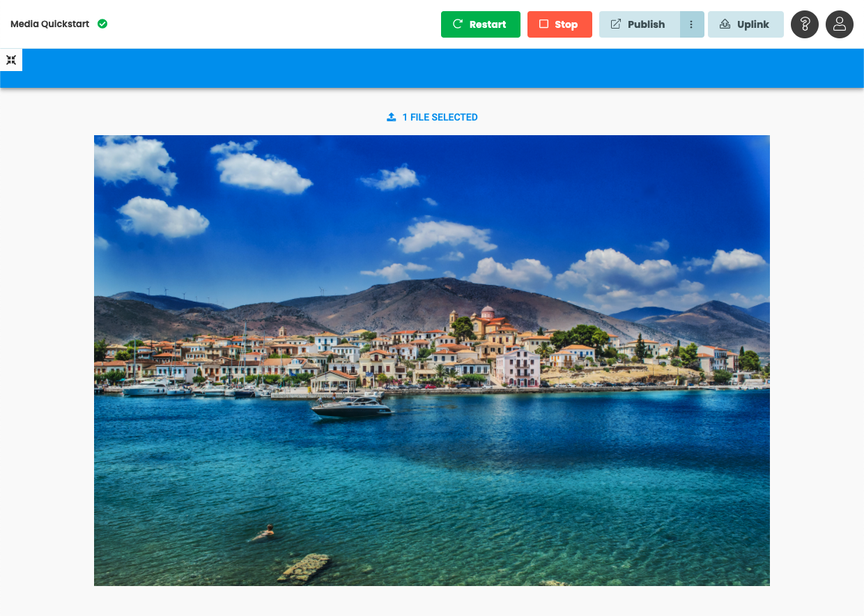Click the stop square icon
864x616 pixels.
pos(544,24)
